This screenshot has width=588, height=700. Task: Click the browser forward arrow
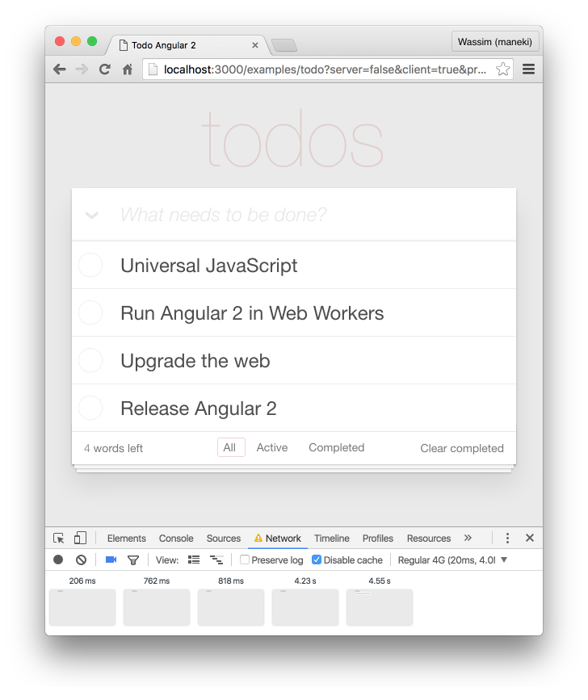click(x=82, y=69)
